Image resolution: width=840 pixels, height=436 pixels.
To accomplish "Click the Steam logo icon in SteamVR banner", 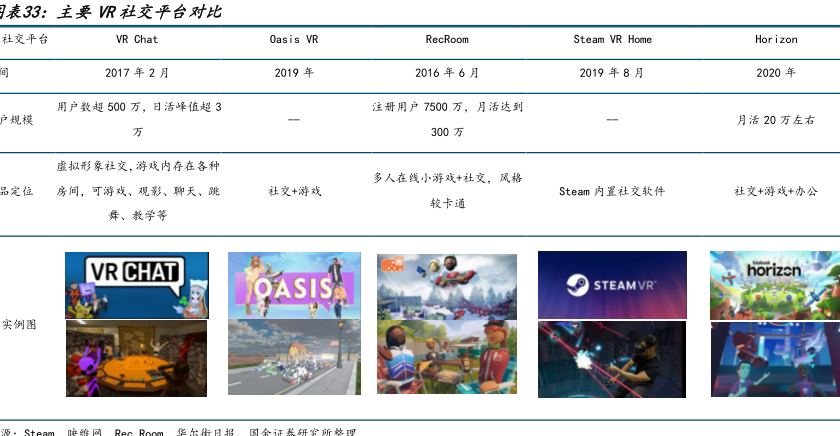I will click(x=578, y=285).
